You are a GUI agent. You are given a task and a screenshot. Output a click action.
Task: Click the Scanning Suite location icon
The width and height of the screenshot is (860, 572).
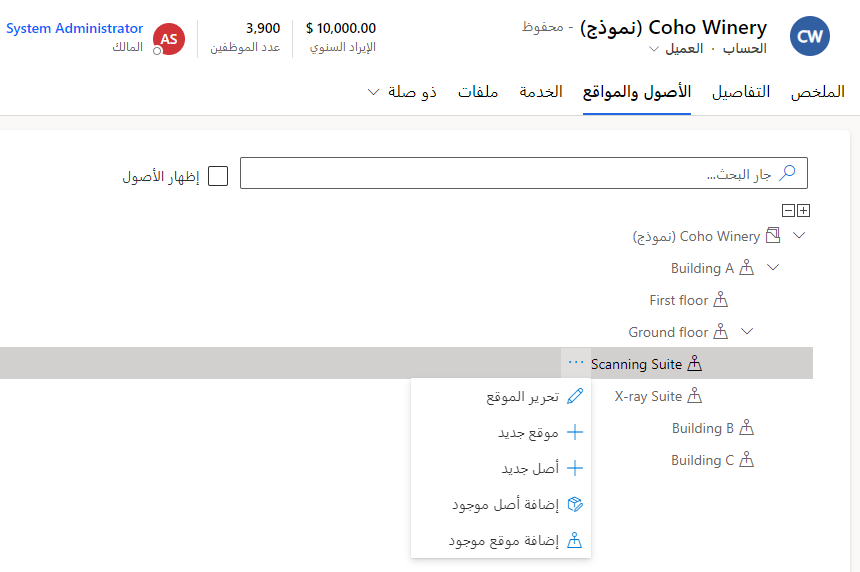[694, 364]
